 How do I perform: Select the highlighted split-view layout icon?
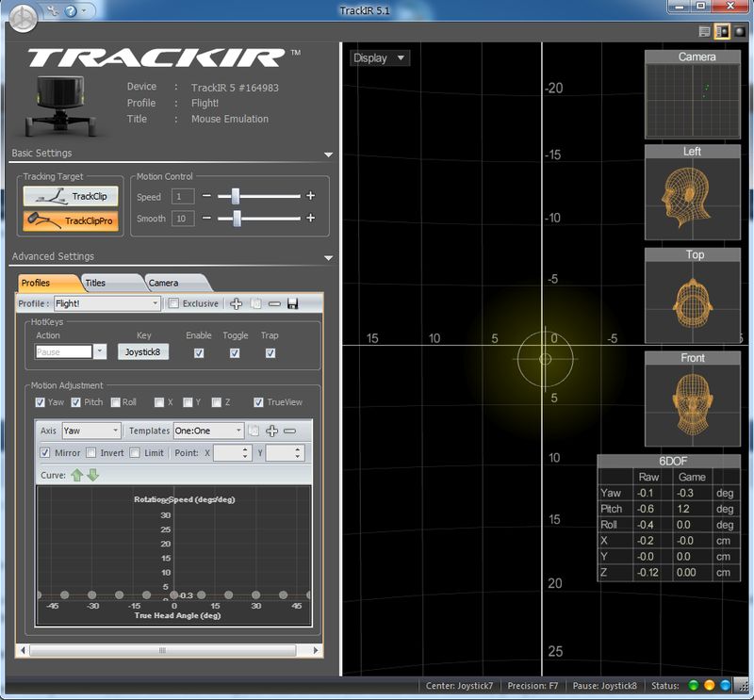[x=722, y=32]
